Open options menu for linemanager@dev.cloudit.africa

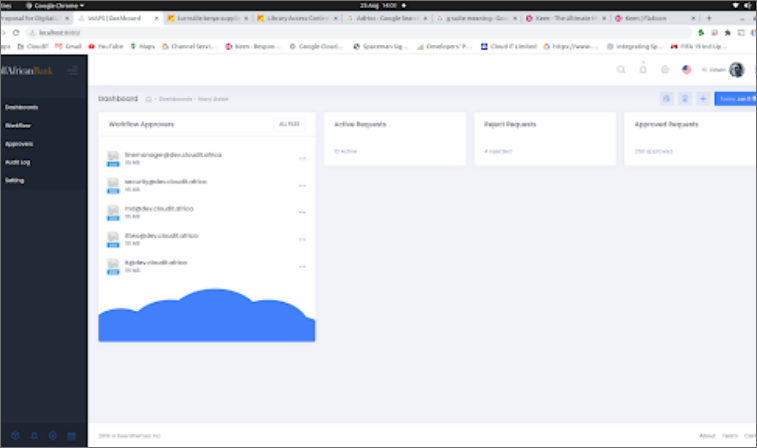pyautogui.click(x=302, y=158)
